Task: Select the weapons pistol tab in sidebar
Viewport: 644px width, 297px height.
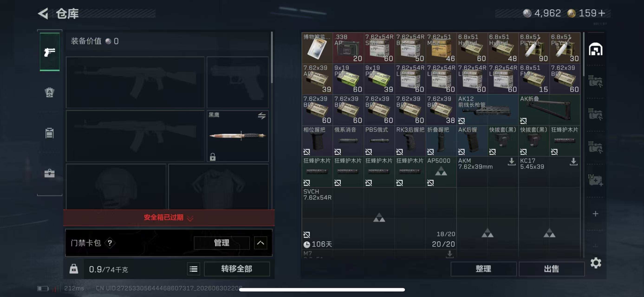Action: pyautogui.click(x=50, y=52)
